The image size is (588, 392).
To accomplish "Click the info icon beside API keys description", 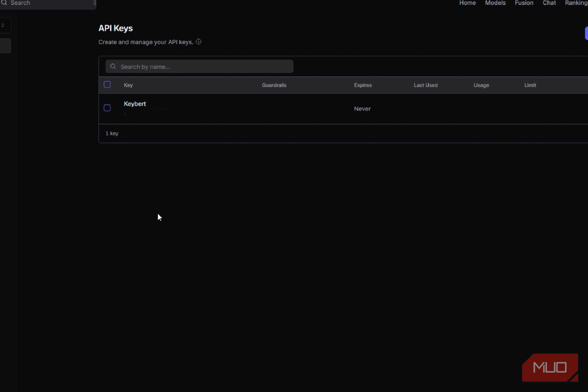I will 199,42.
